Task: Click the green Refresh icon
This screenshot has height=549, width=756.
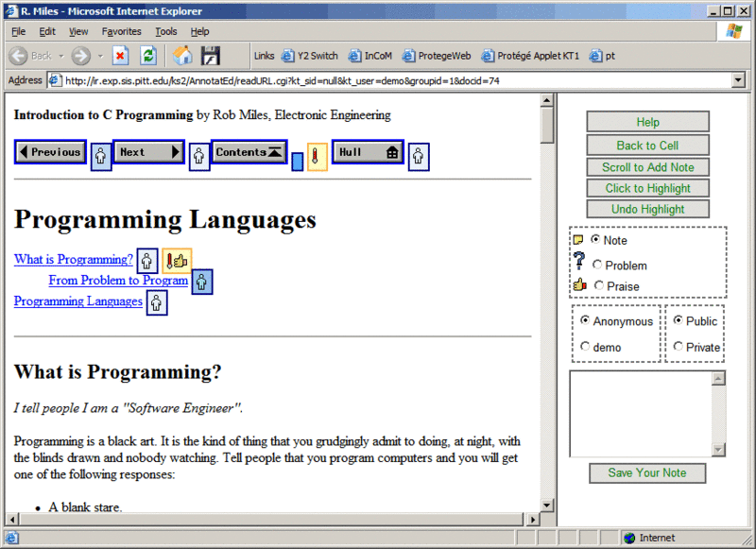Action: (148, 56)
